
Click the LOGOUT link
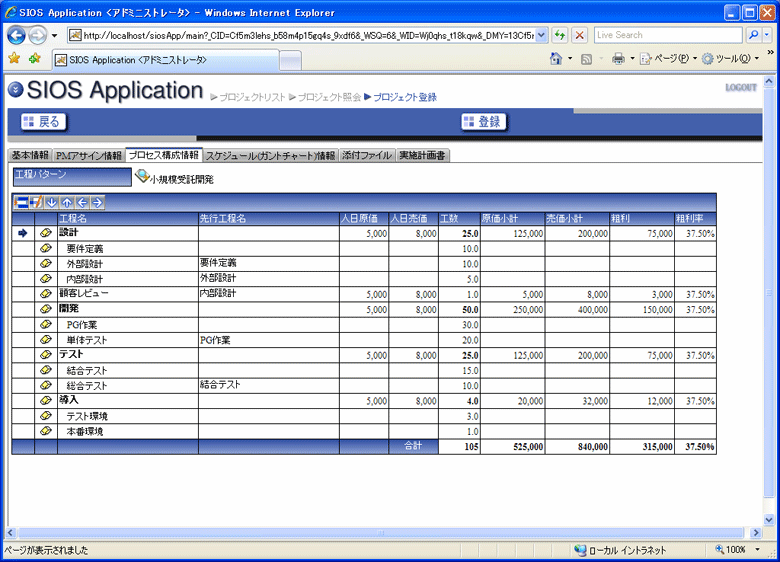(x=741, y=88)
